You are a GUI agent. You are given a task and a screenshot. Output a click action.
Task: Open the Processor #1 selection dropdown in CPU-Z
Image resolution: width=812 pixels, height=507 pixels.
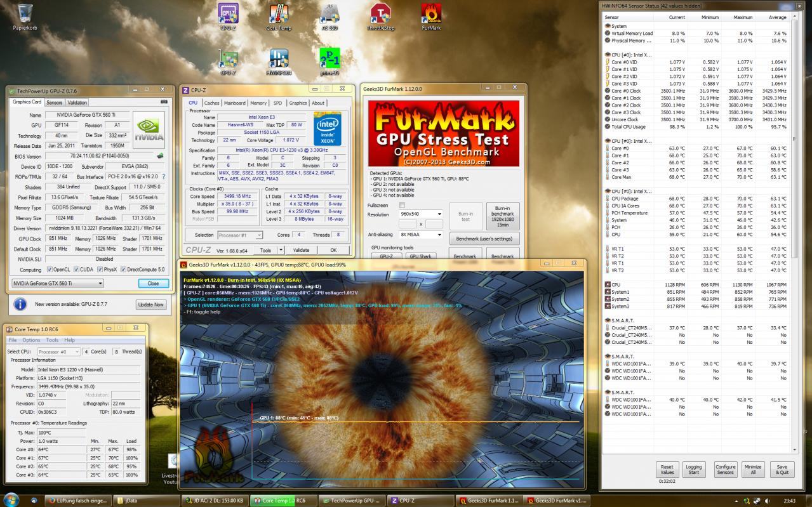click(x=241, y=235)
